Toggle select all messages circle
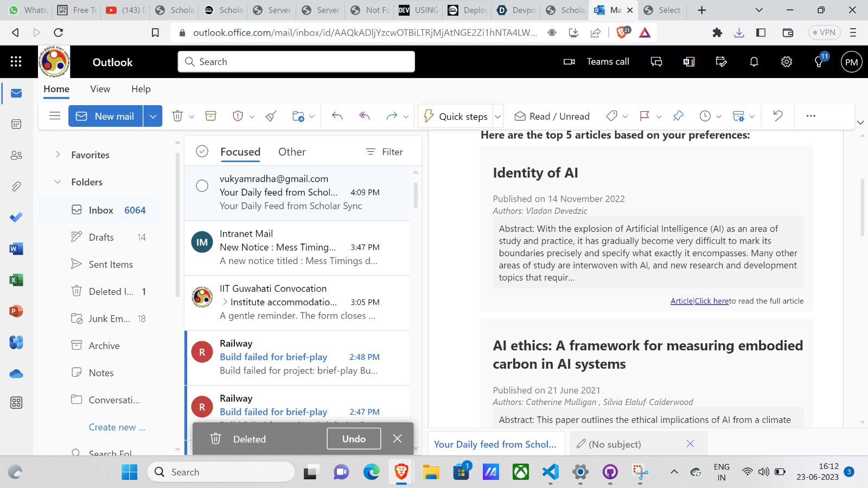The width and height of the screenshot is (868, 488). [202, 151]
